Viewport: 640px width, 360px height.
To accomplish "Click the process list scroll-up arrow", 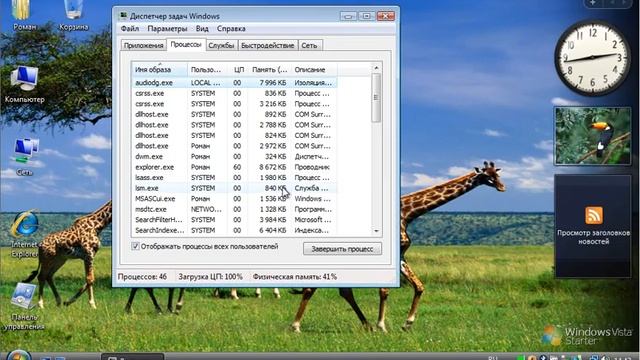I will pos(376,68).
